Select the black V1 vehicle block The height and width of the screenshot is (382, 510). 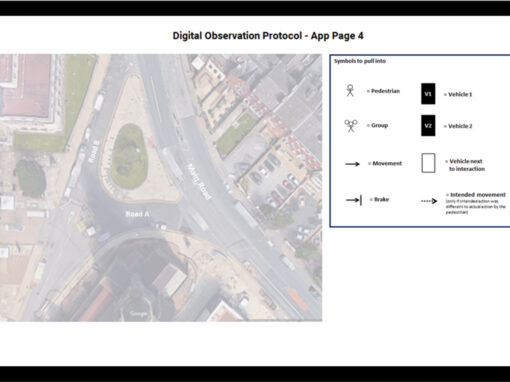[x=428, y=94]
